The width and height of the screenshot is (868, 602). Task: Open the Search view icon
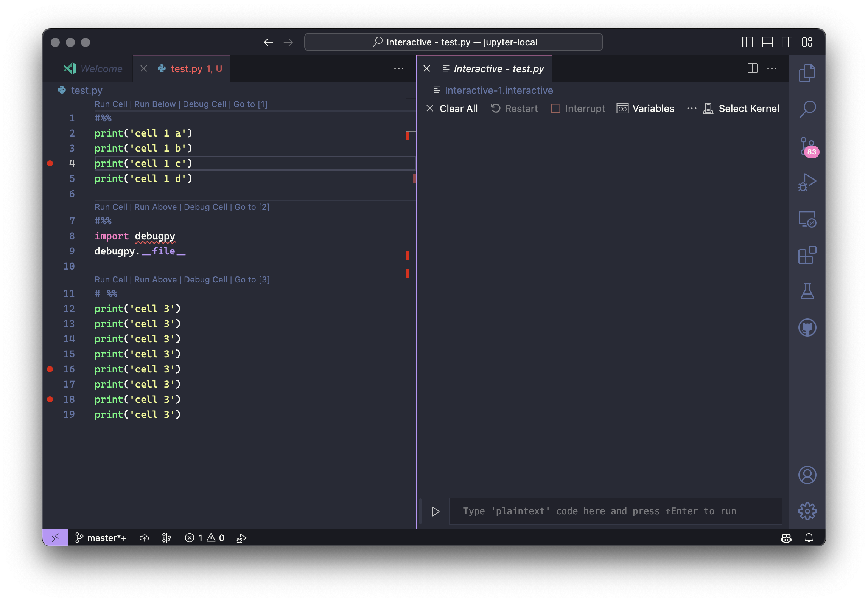point(807,109)
